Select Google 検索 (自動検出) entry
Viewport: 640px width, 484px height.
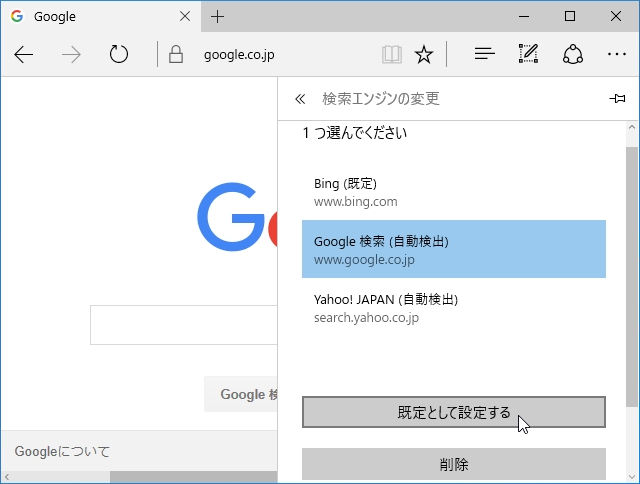pyautogui.click(x=454, y=249)
